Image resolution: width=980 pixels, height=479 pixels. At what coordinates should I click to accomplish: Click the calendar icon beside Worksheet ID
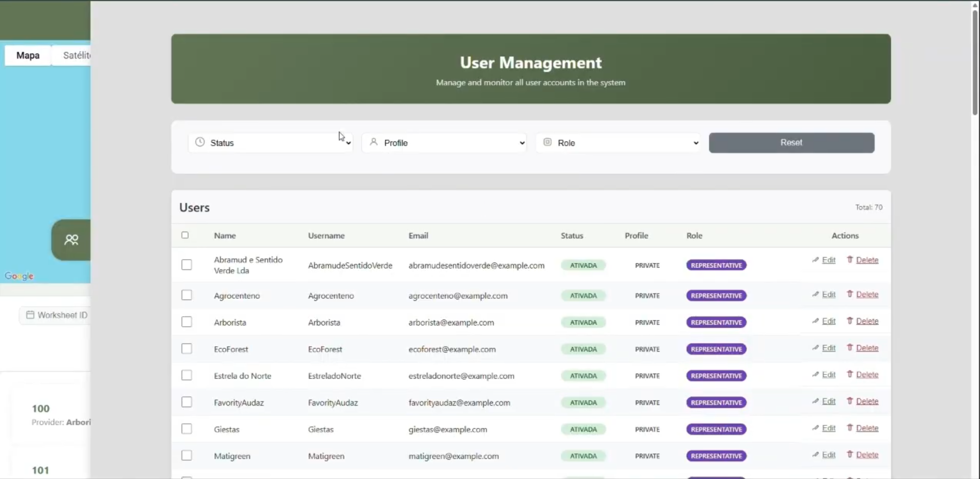30,315
